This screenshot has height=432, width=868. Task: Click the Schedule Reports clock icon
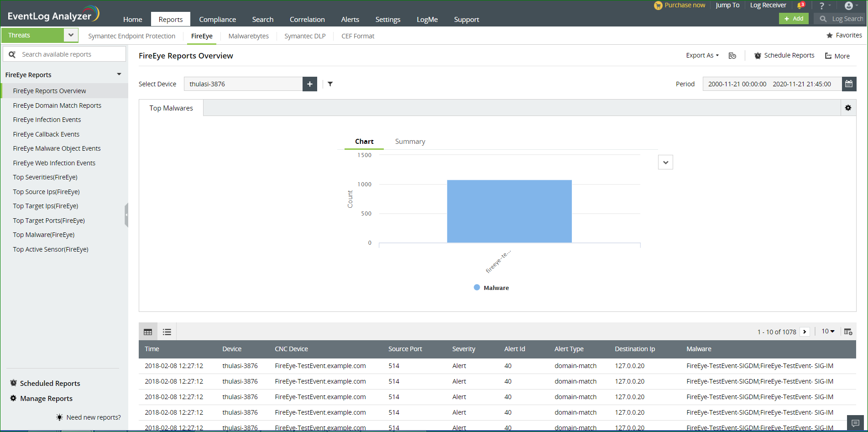click(x=758, y=56)
